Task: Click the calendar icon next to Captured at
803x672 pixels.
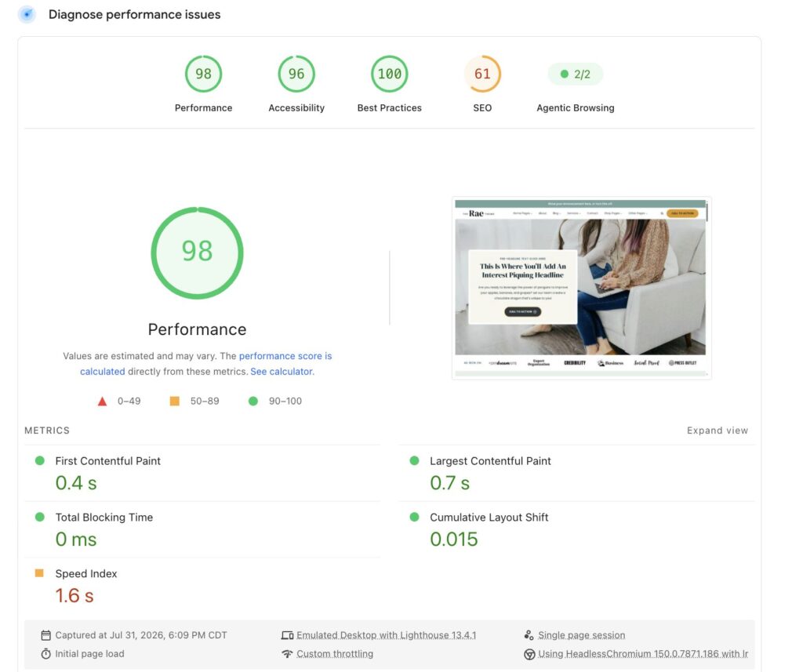Action: pos(45,635)
